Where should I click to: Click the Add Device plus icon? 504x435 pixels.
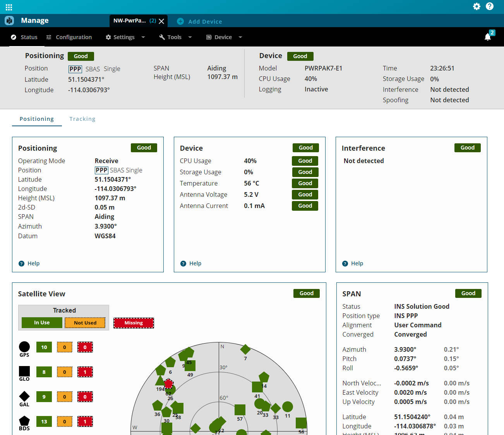(180, 21)
